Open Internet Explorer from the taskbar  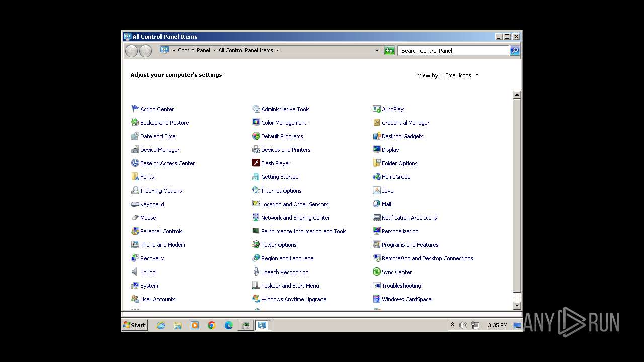(x=160, y=325)
